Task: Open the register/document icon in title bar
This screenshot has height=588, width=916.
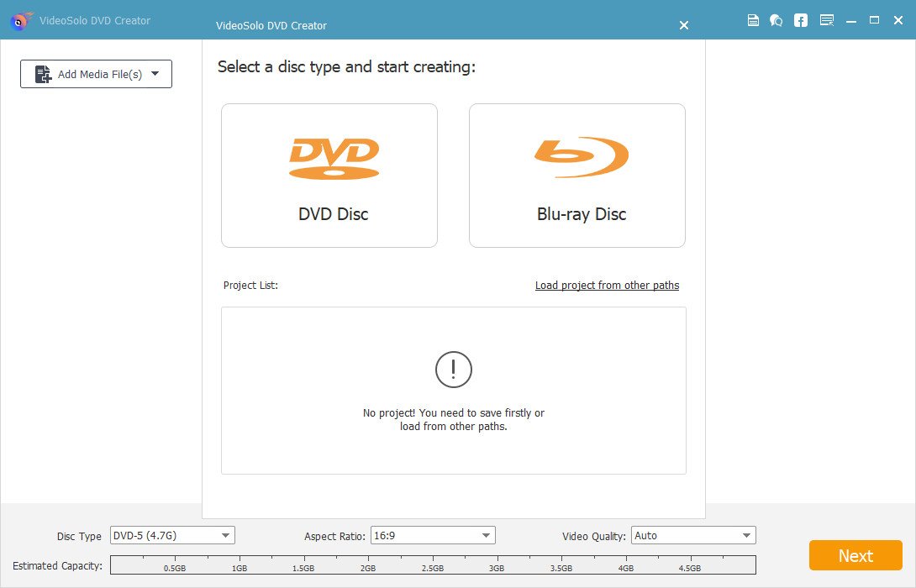Action: tap(753, 20)
